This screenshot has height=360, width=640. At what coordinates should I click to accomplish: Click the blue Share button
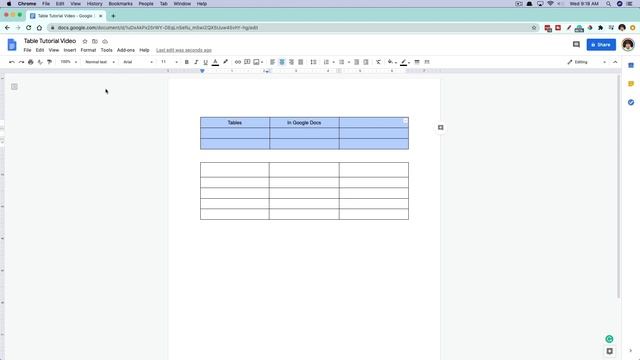pos(601,44)
